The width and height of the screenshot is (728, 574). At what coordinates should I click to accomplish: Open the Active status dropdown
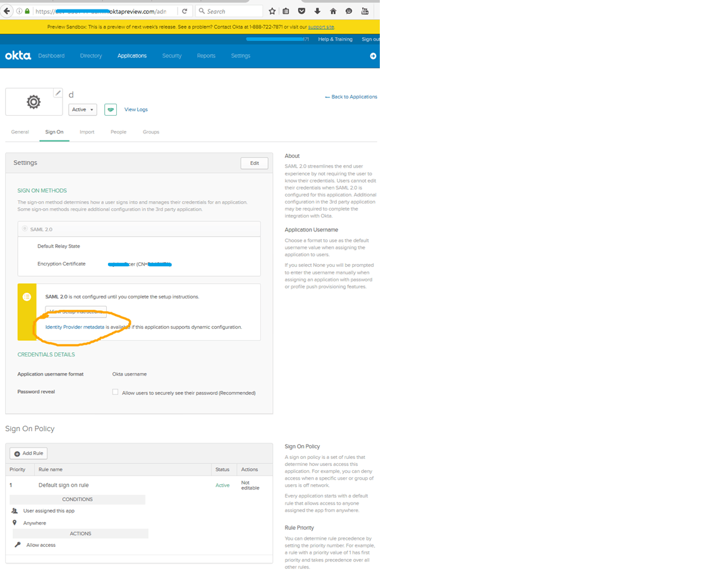(x=83, y=109)
